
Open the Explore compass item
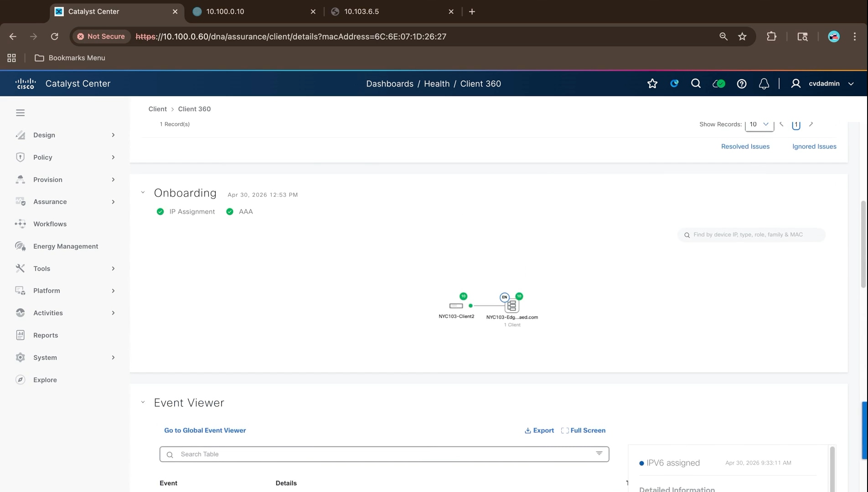pyautogui.click(x=45, y=379)
